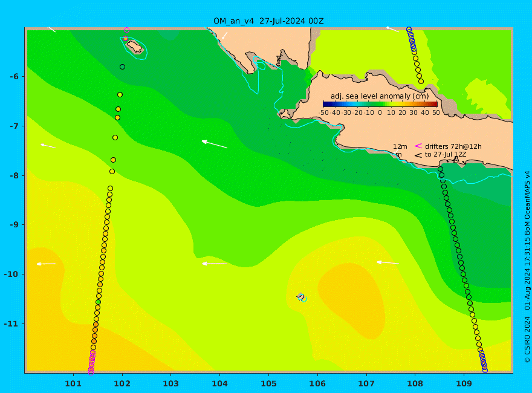Click the 'adj. sea level anomaly (cm)' label
Viewport: 532px width, 393px height.
coord(380,96)
